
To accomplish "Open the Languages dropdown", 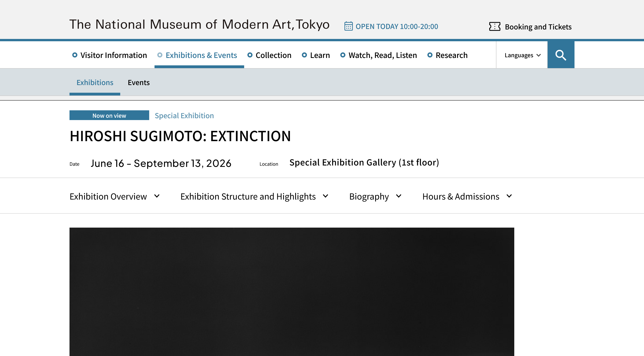I will 522,55.
